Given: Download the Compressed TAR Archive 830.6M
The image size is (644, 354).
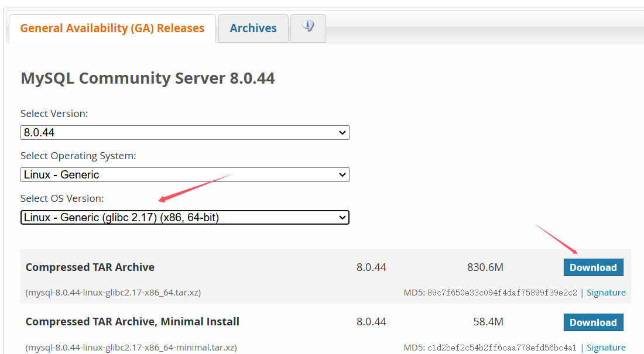Looking at the screenshot, I should point(593,267).
